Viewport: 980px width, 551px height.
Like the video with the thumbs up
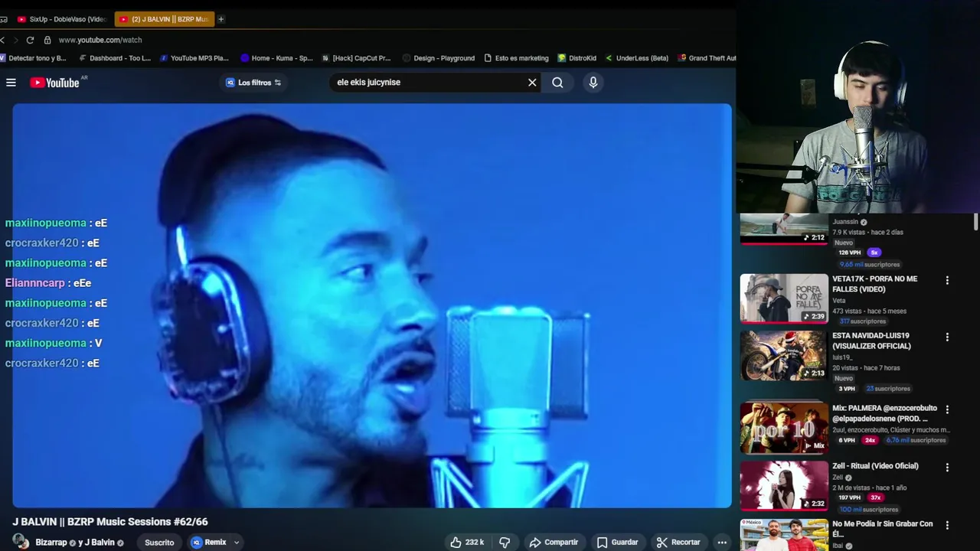click(x=467, y=542)
